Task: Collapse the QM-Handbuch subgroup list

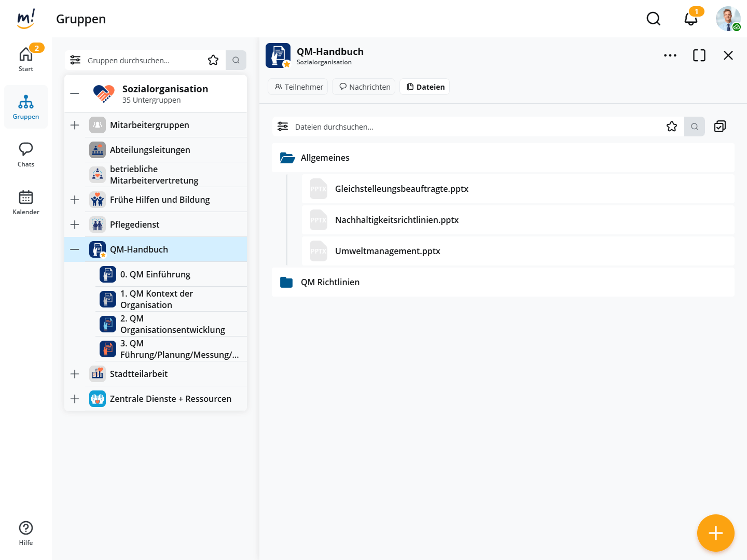Action: point(75,249)
